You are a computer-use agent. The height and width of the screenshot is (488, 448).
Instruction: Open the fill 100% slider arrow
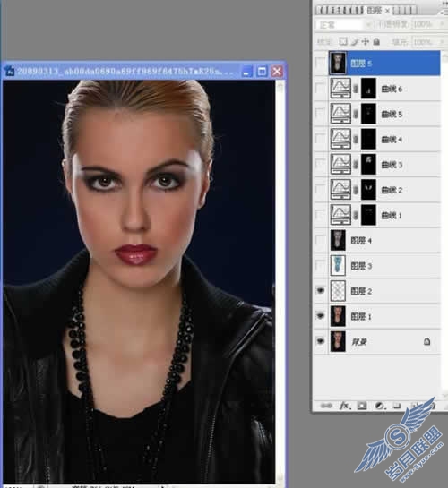442,42
